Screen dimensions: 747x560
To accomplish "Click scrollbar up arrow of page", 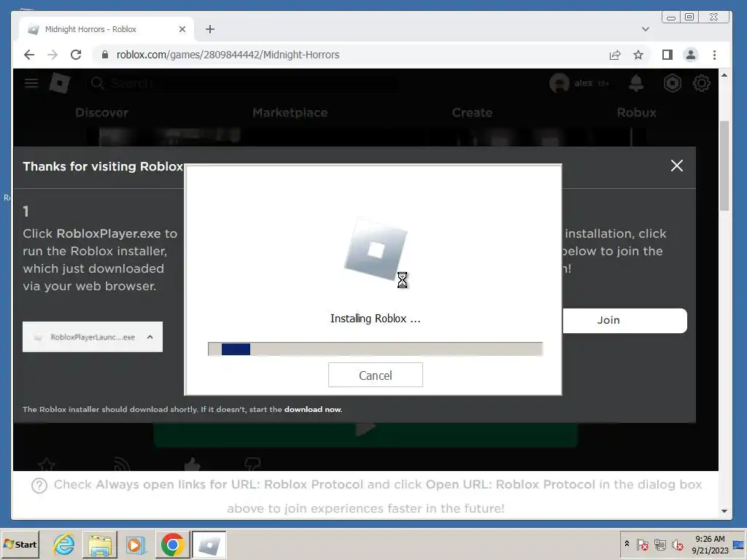I will tap(724, 75).
